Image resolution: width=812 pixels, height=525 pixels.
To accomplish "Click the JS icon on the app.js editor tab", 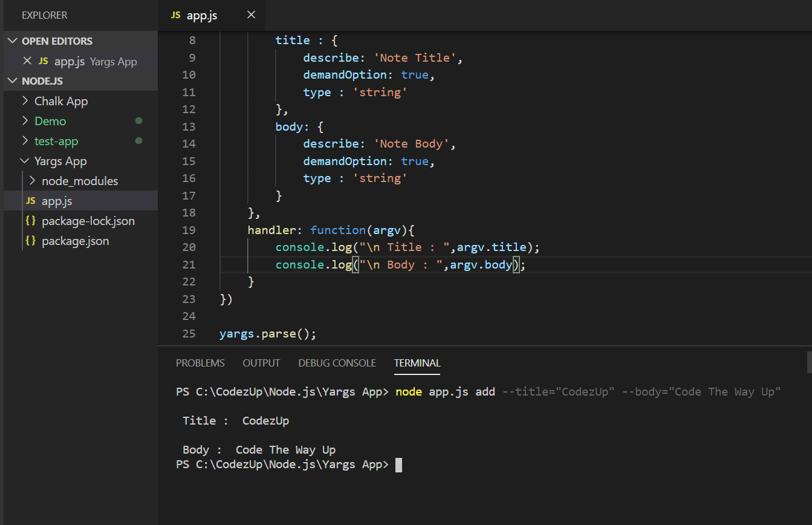I will 175,15.
